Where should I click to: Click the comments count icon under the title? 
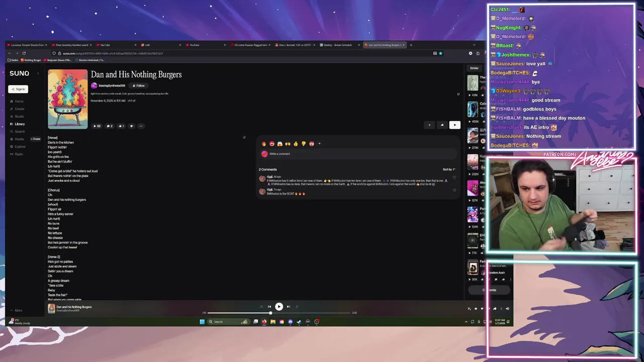(109, 126)
